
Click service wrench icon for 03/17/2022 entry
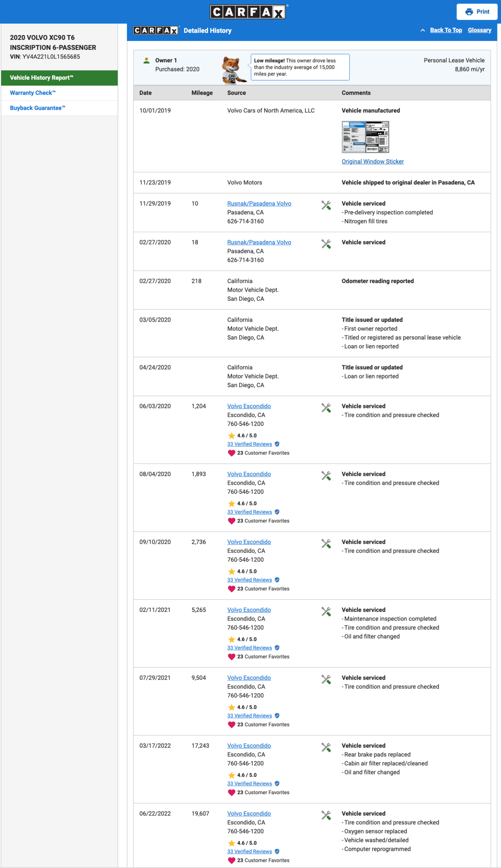(x=326, y=747)
